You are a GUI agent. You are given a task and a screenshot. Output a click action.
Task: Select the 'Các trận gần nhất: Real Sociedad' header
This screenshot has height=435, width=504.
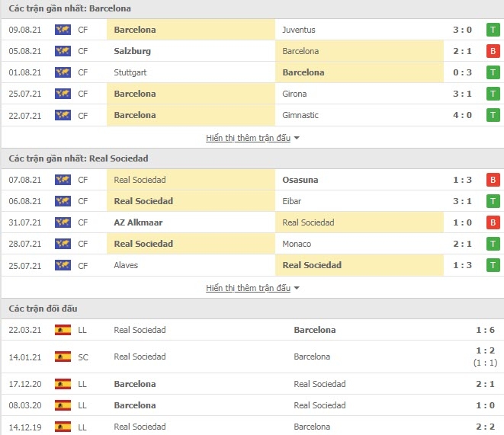pyautogui.click(x=79, y=158)
